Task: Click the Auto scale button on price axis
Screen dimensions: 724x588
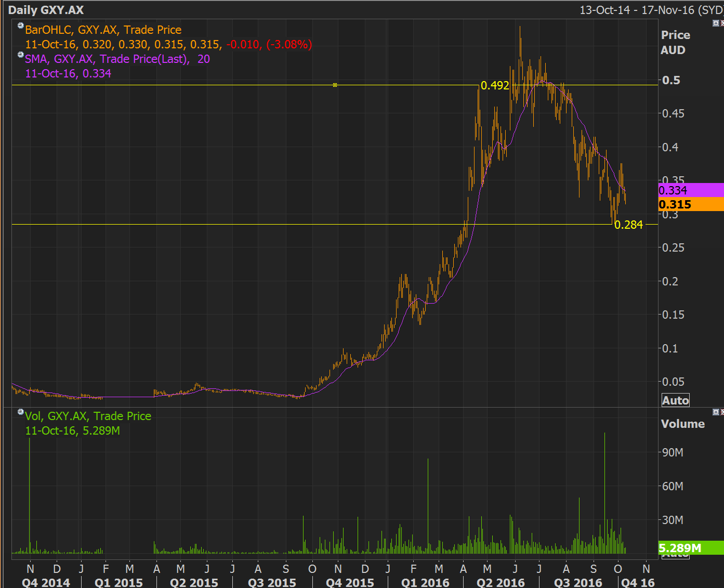Action: click(675, 400)
